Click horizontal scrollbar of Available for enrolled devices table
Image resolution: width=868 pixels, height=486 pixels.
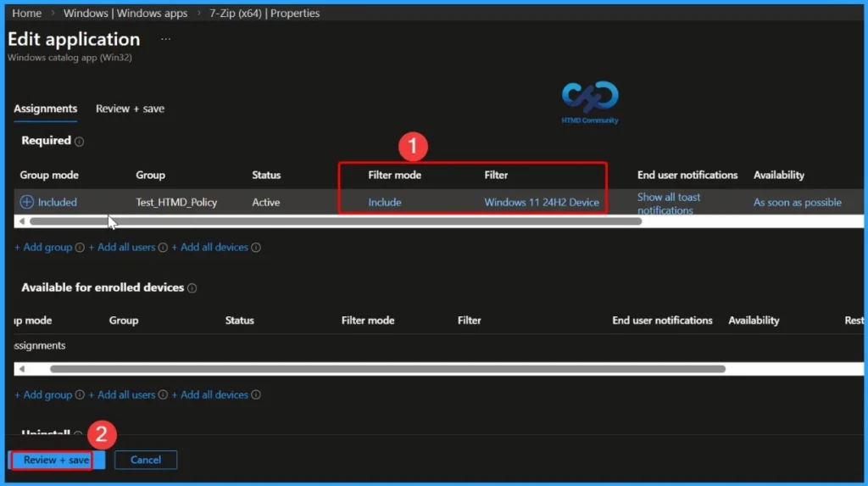click(387, 369)
